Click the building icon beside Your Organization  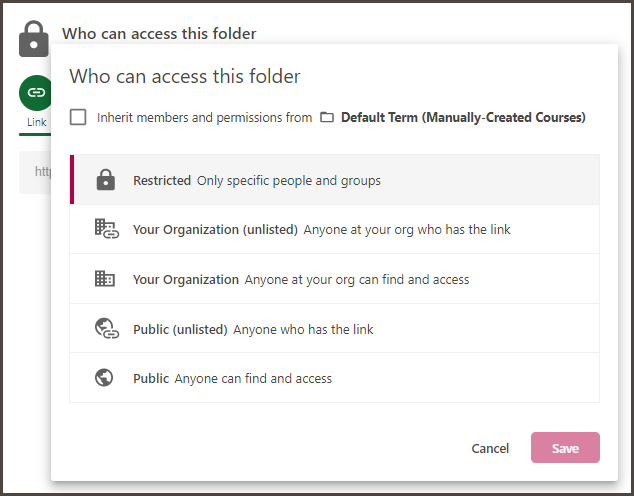(x=105, y=280)
